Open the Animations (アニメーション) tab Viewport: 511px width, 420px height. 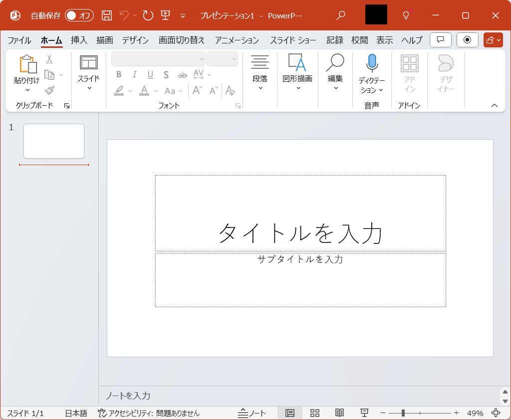(x=237, y=40)
